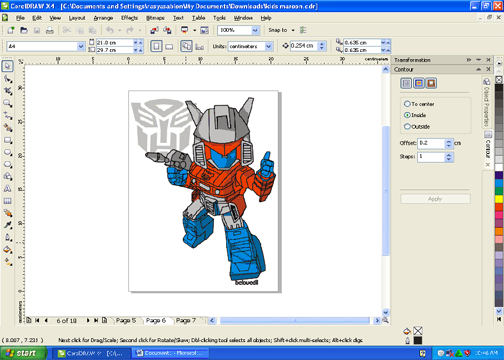This screenshot has width=504, height=360.
Task: Open the Welcome Screen icon
Action: 204,30
